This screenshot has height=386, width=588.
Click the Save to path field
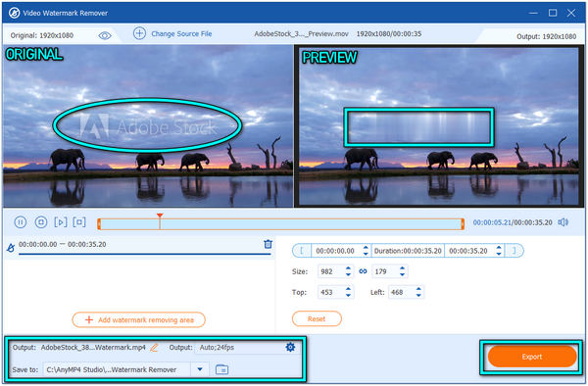point(117,369)
